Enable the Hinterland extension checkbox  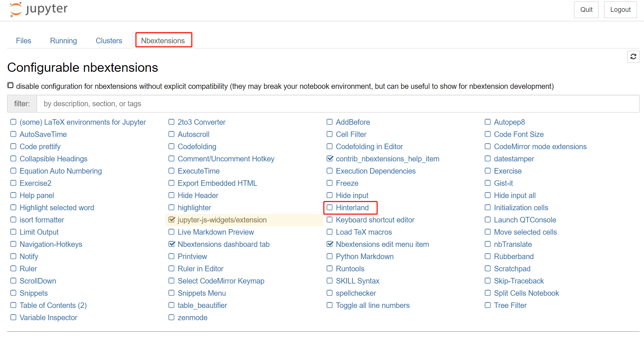pyautogui.click(x=330, y=208)
